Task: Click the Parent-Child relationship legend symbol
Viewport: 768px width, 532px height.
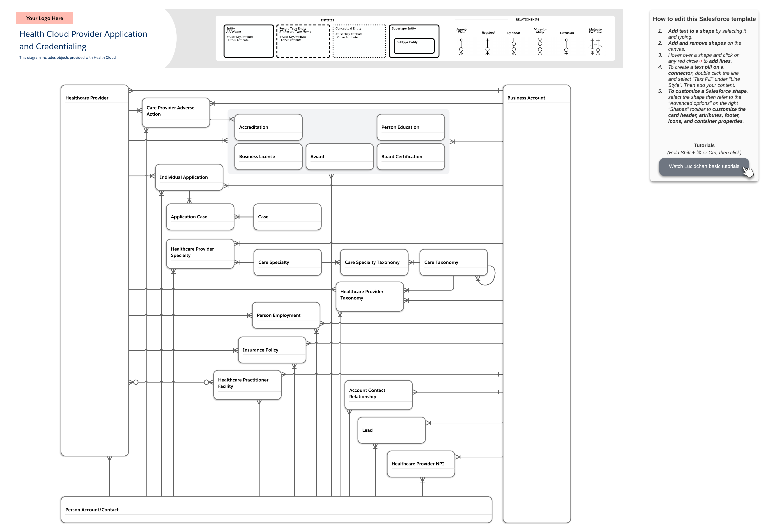Action: (461, 47)
